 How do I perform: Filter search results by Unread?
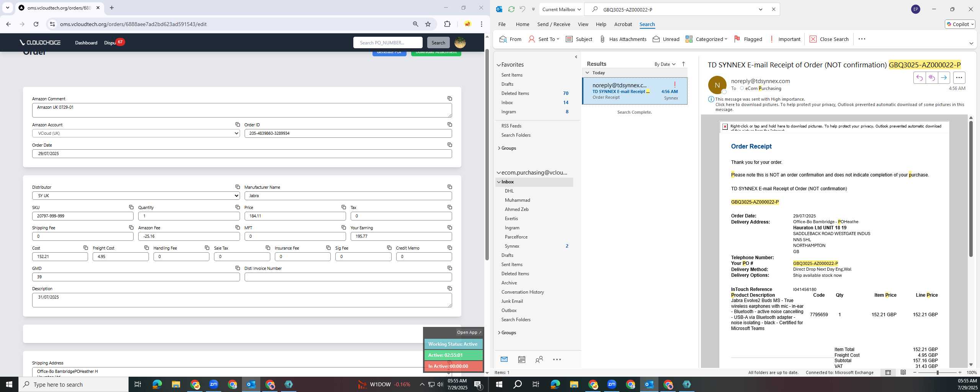666,39
